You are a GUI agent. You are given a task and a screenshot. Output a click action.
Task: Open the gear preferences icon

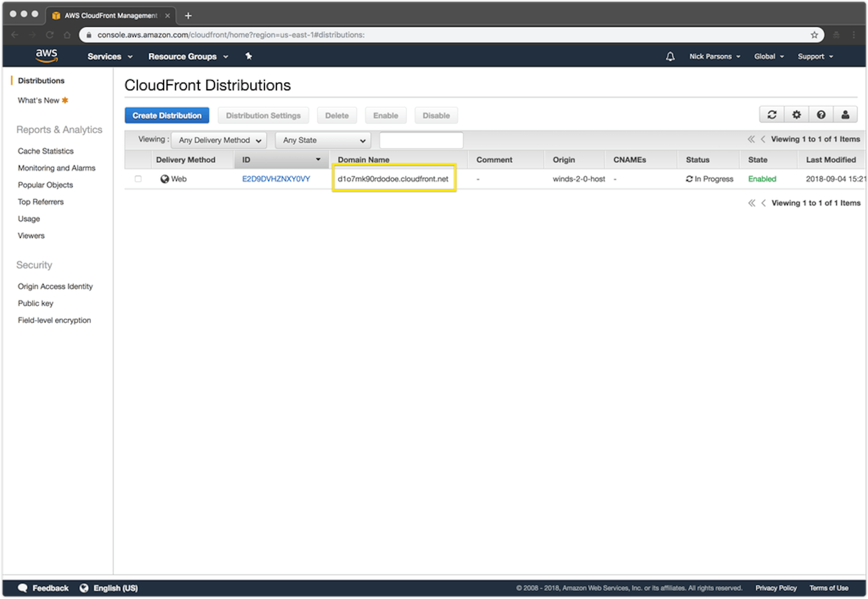[x=796, y=115]
